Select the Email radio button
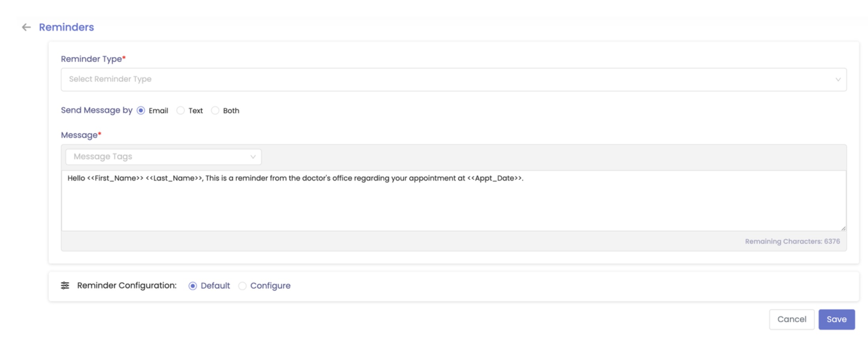The height and width of the screenshot is (344, 868). [141, 111]
